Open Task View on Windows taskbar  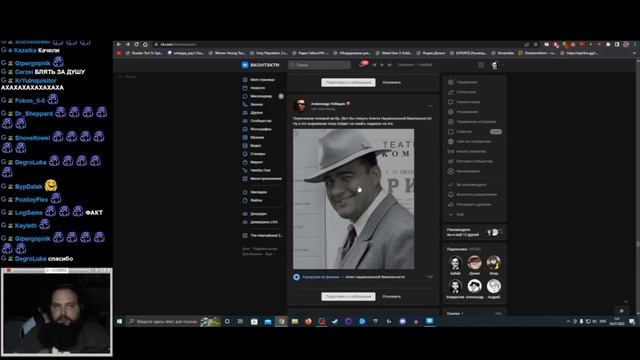pyautogui.click(x=240, y=322)
